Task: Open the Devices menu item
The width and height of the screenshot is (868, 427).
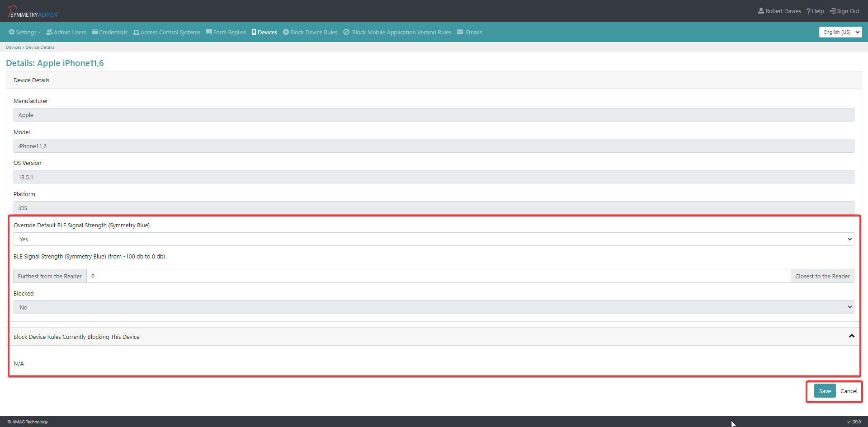Action: point(264,32)
